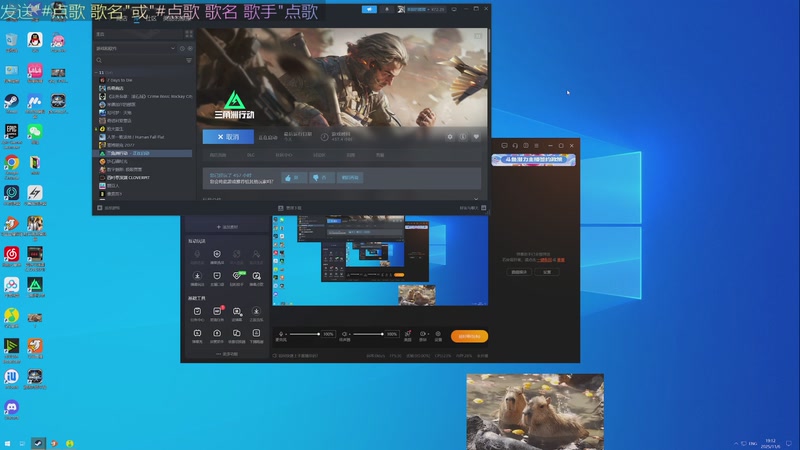Click the fourth icon in the second row of the interaction tools
Viewport: 800px width, 450px height.
(x=256, y=278)
